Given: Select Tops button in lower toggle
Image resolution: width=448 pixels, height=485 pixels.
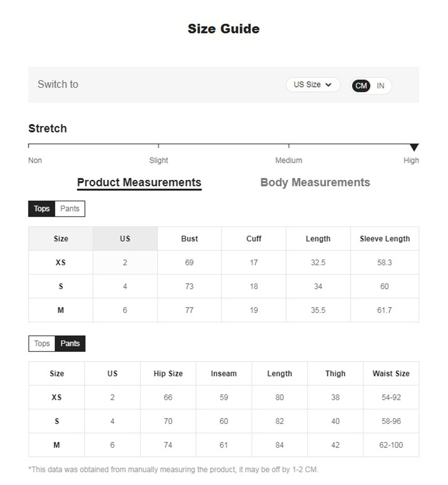Looking at the screenshot, I should [42, 344].
